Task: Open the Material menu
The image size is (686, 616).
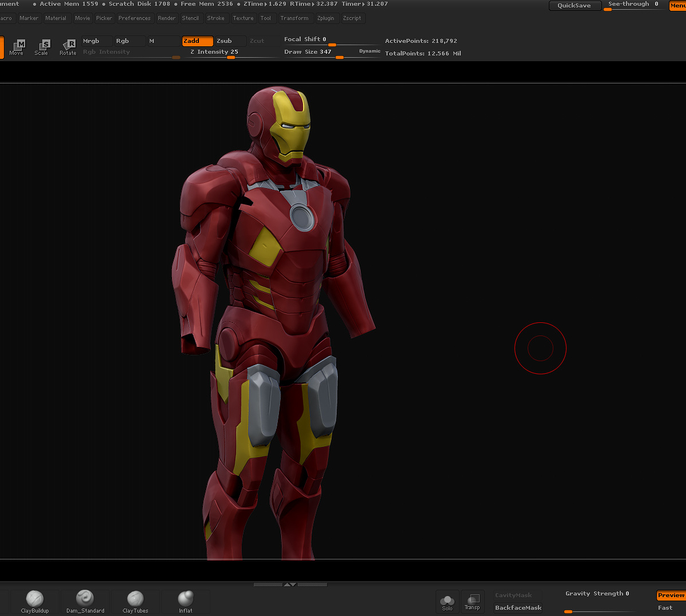Action: click(56, 18)
